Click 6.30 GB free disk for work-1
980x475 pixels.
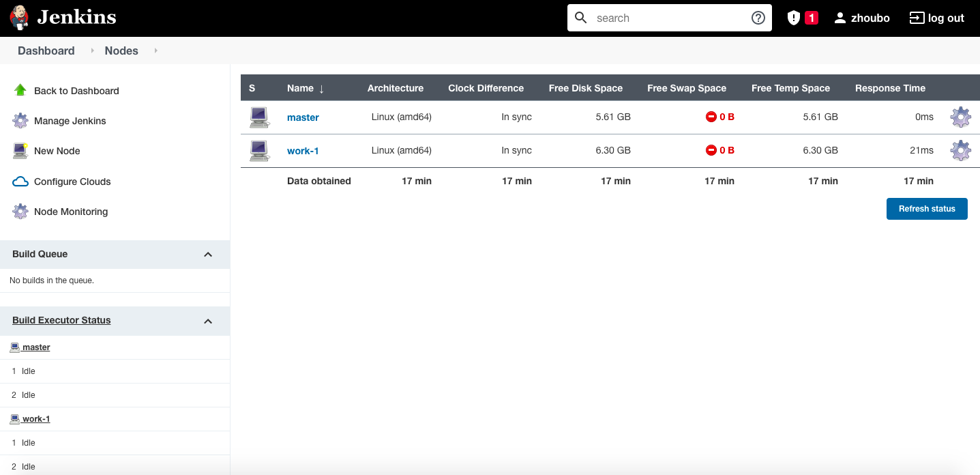[613, 150]
